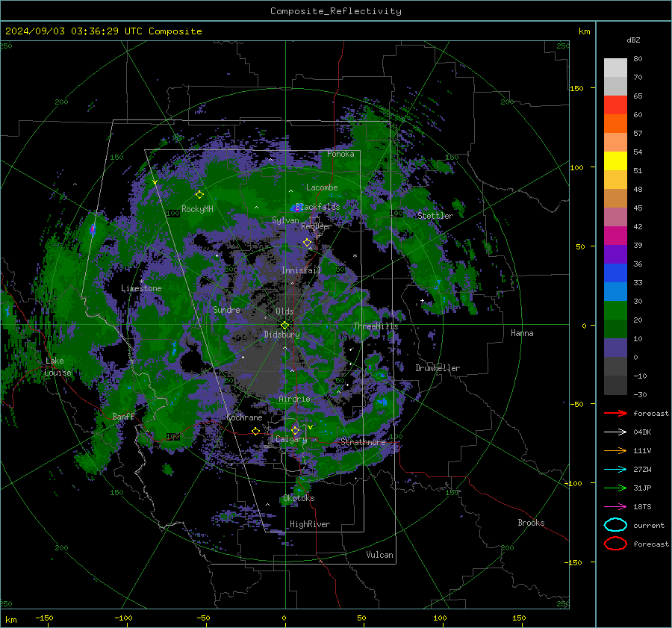Click the Drumheller city label
This screenshot has height=628, width=672.
(x=438, y=368)
